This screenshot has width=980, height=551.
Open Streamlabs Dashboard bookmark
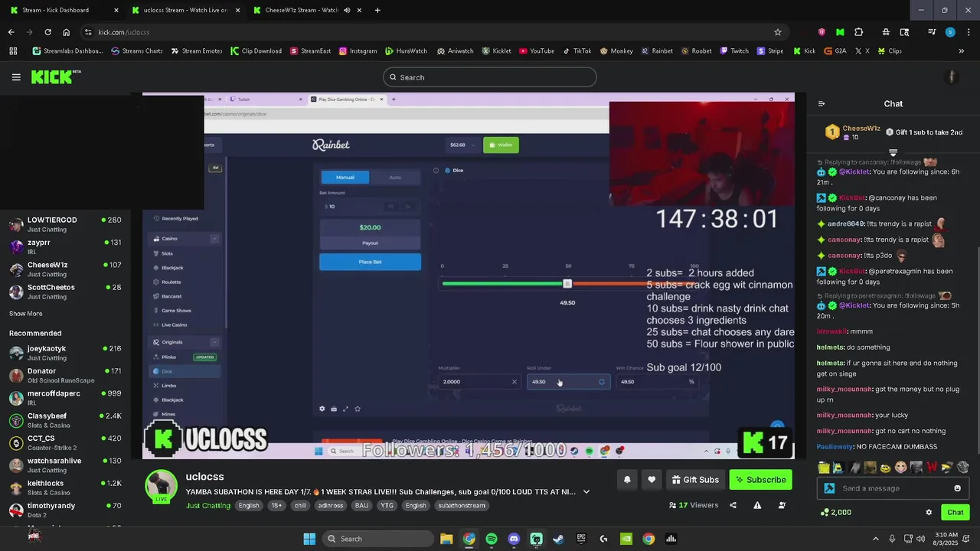tap(67, 51)
